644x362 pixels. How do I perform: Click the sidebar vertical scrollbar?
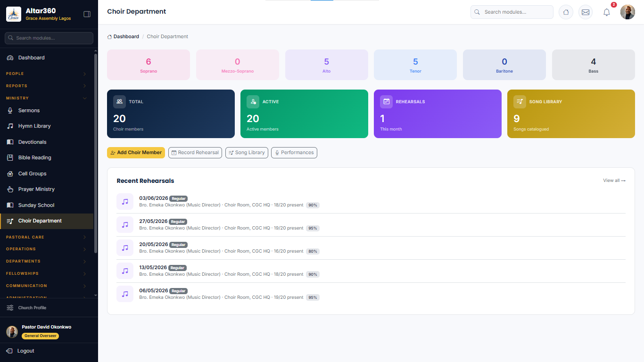coord(96,153)
